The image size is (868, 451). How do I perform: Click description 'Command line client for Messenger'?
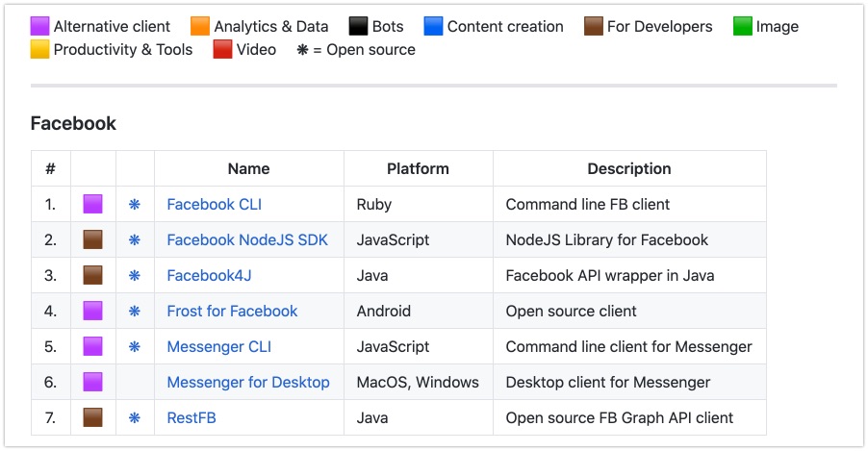628,346
